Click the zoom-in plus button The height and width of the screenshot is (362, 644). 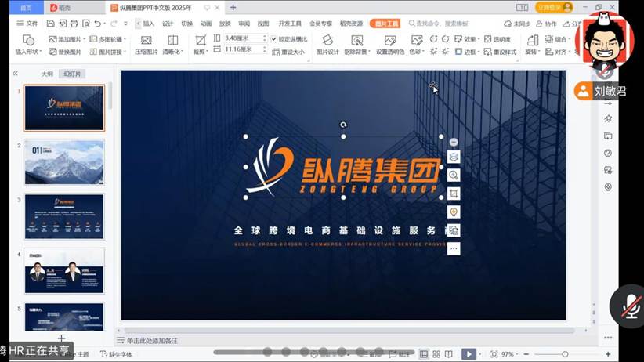(x=608, y=354)
